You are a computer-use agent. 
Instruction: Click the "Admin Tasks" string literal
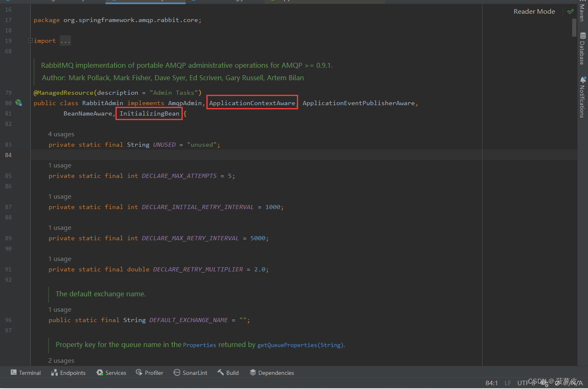(174, 93)
